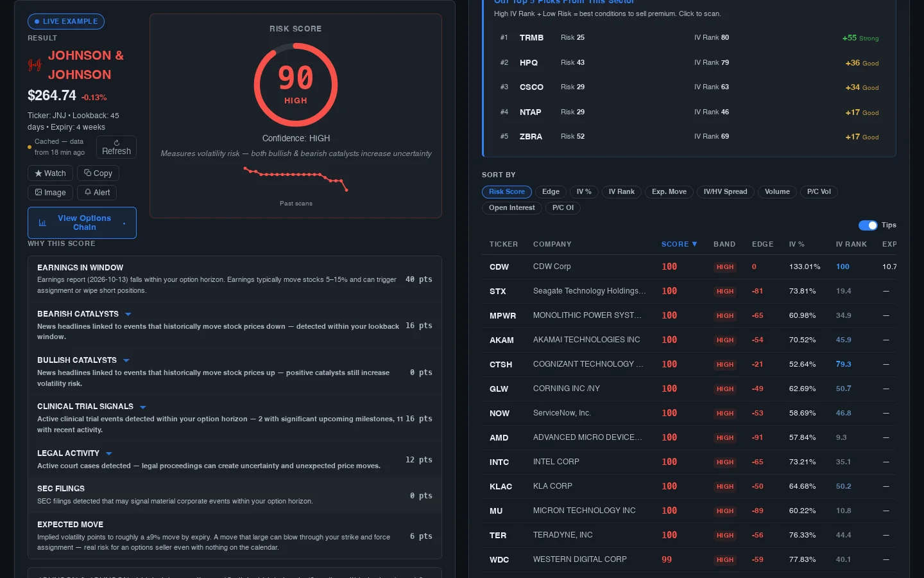Image resolution: width=924 pixels, height=578 pixels.
Task: Export result as Image
Action: tap(50, 193)
